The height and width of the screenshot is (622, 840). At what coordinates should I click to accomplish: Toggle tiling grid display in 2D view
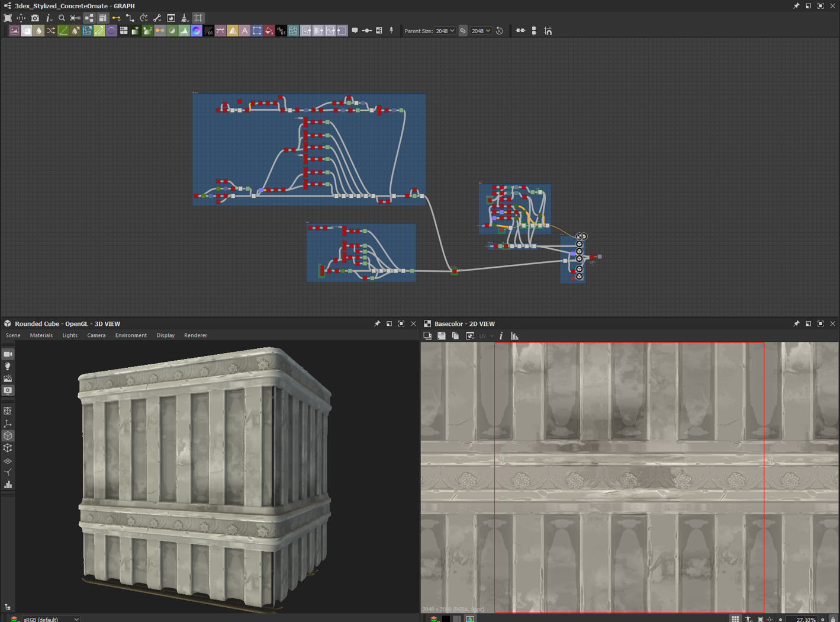tap(735, 618)
